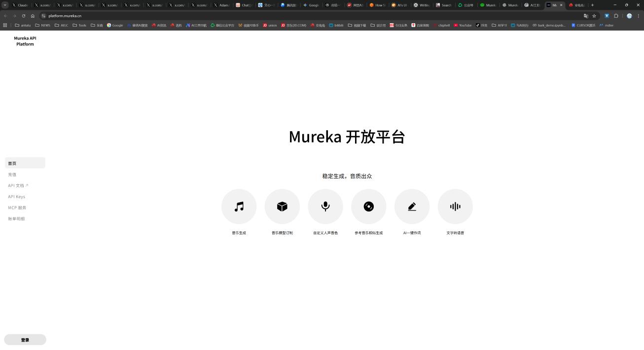Open the YouTube bookmark
Image resolution: width=644 pixels, height=350 pixels.
click(x=463, y=25)
